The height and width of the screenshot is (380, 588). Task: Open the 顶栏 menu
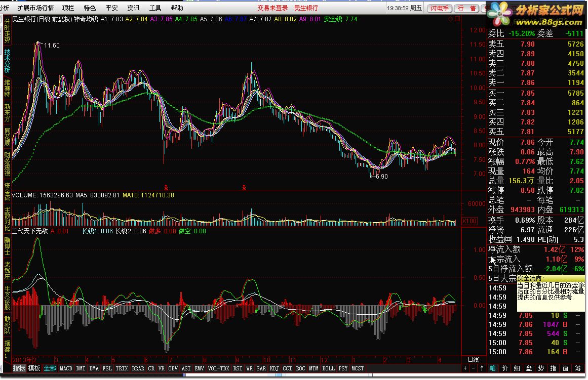68,8
